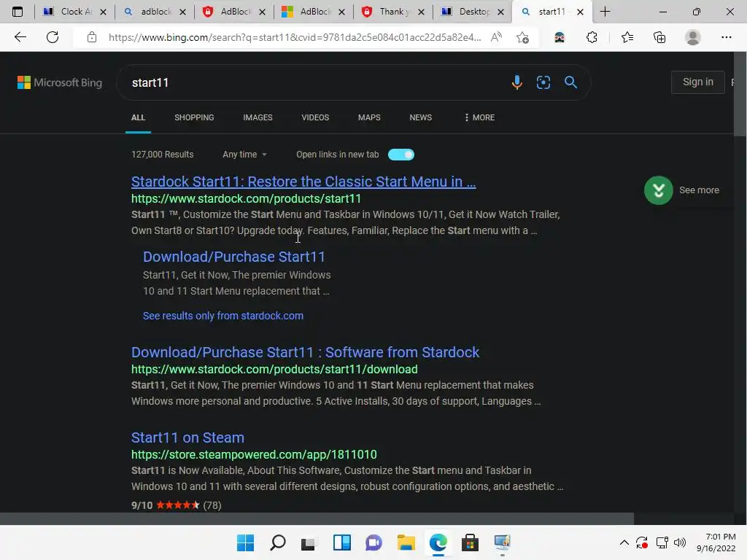
Task: Open the Extensions puzzle icon
Action: [592, 37]
